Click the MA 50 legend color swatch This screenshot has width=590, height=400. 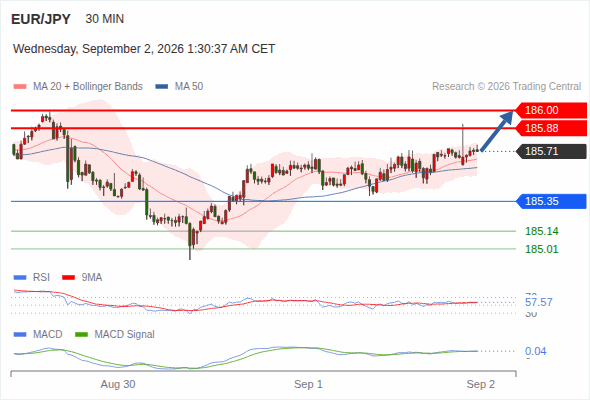coord(162,87)
